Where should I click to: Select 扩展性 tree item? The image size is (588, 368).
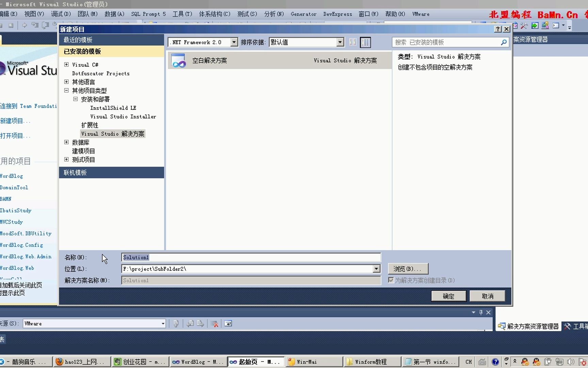click(x=89, y=125)
